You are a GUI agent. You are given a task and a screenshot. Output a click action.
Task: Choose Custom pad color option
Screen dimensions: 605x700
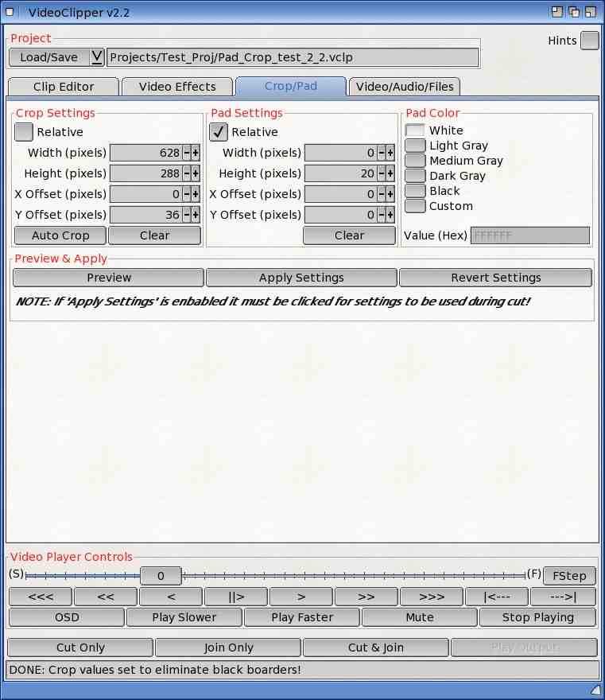[415, 206]
